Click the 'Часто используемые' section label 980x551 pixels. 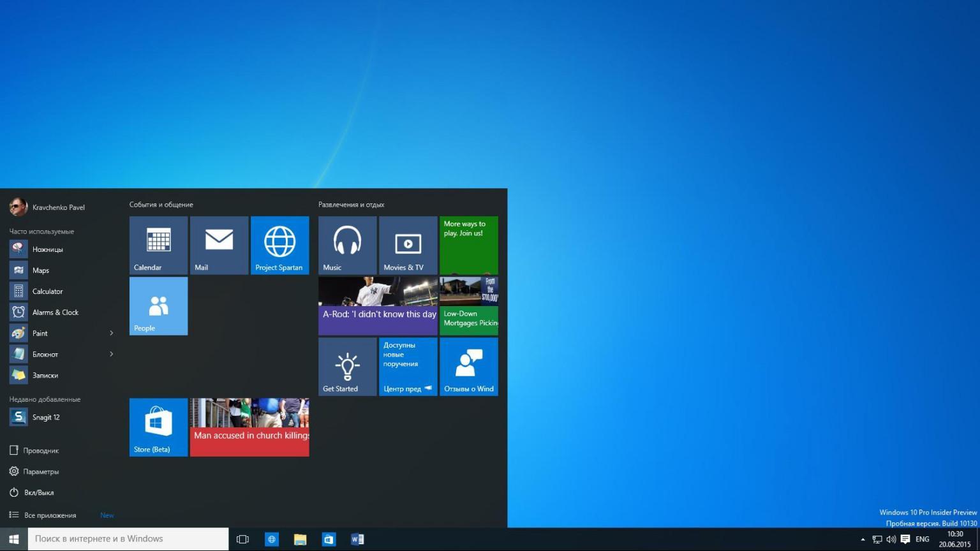click(41, 231)
